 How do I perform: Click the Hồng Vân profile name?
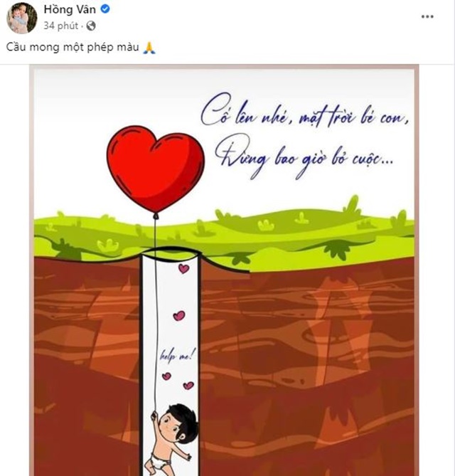[70, 9]
